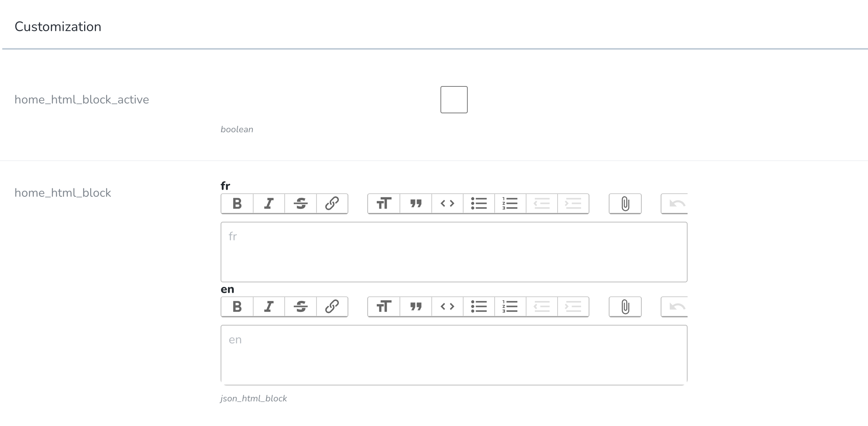Create numbered list in en editor
Screen dimensions: 868x426
510,307
